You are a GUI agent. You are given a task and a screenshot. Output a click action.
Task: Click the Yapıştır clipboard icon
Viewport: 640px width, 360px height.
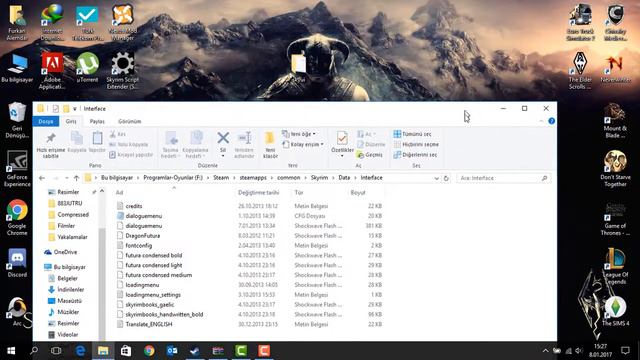[x=97, y=138]
